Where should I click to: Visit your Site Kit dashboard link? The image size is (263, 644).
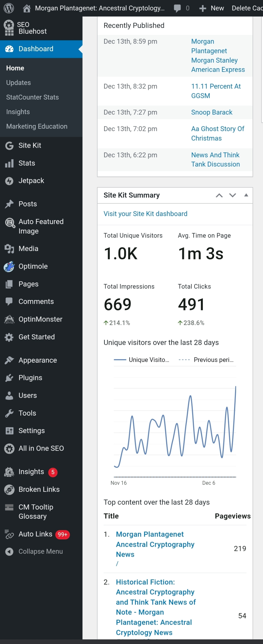pyautogui.click(x=145, y=214)
